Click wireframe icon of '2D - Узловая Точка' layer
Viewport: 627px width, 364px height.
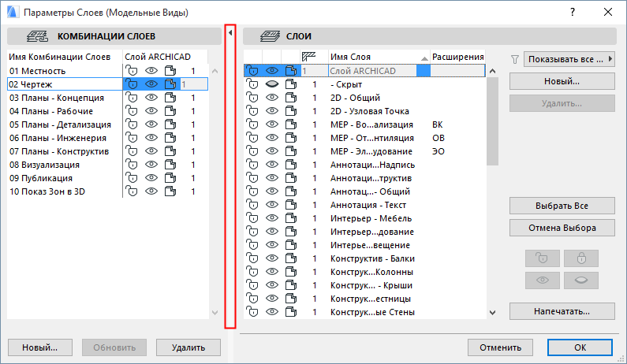tap(291, 111)
